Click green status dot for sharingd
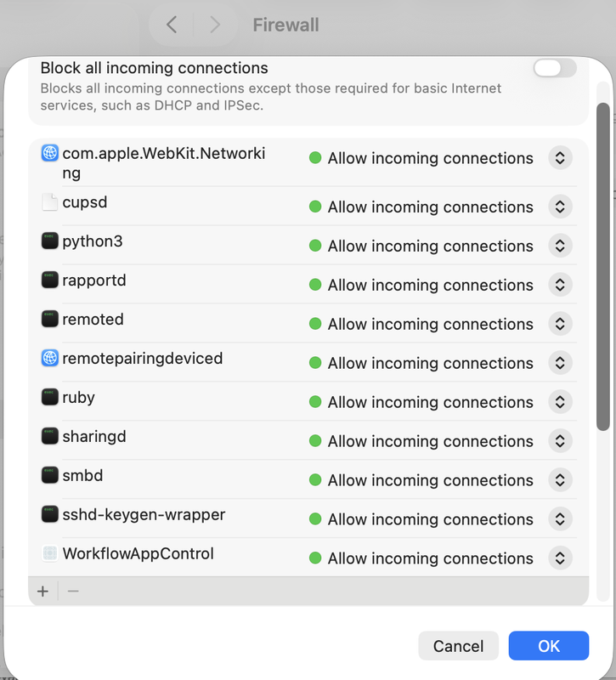 click(x=315, y=440)
